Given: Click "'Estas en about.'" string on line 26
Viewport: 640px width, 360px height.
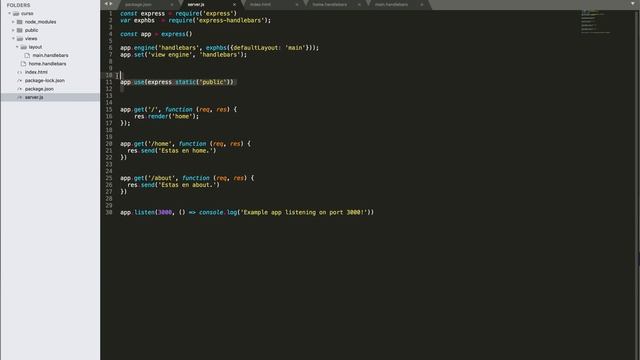Looking at the screenshot, I should click(x=187, y=185).
